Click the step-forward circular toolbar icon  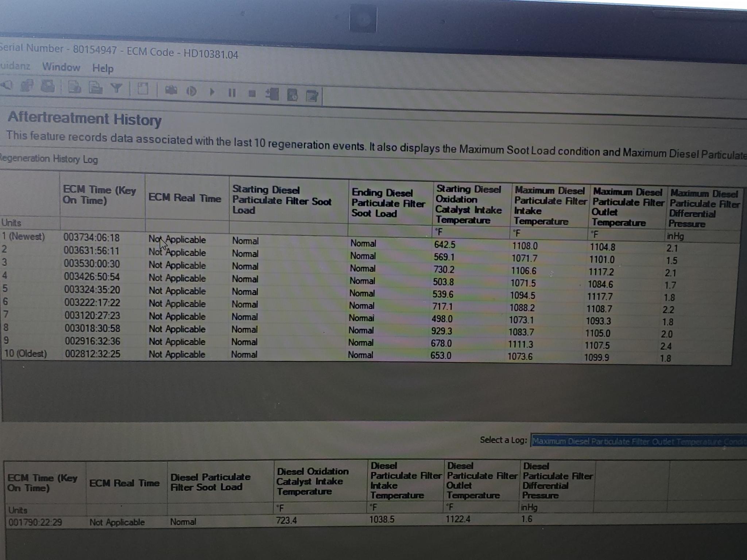point(191,91)
